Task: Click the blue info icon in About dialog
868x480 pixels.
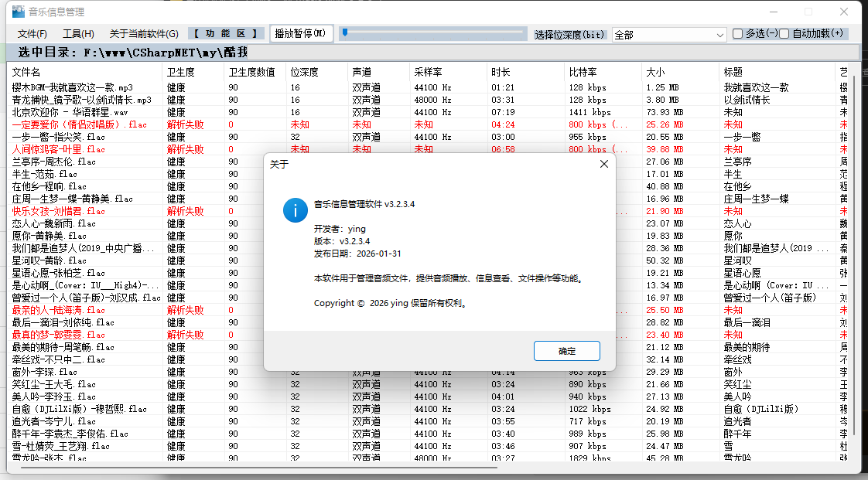Action: 296,210
